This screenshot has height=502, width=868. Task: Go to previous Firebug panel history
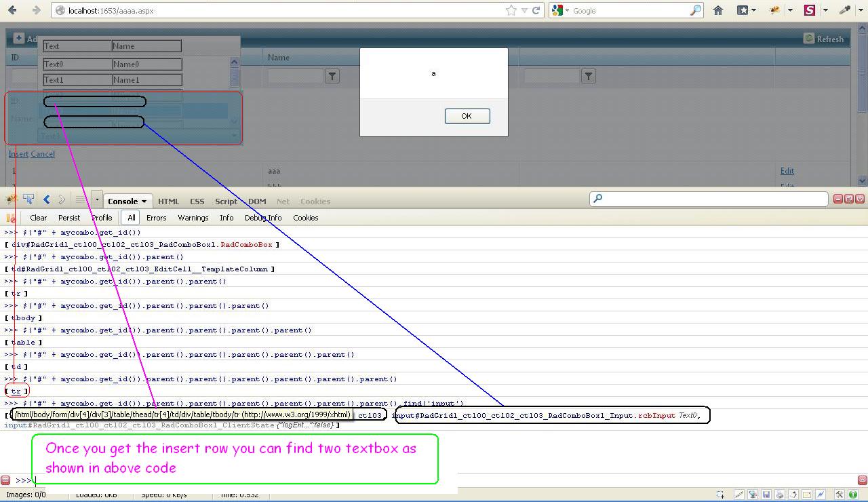point(46,199)
